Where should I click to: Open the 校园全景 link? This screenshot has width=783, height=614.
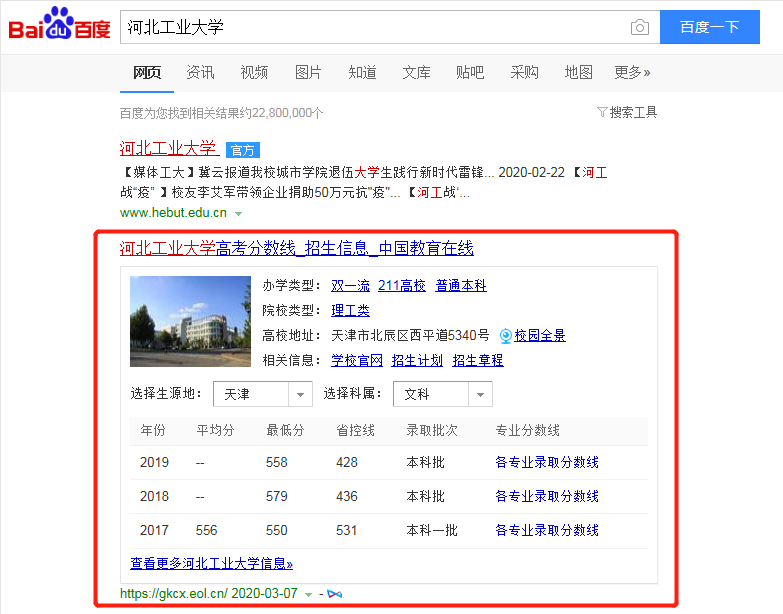point(540,335)
